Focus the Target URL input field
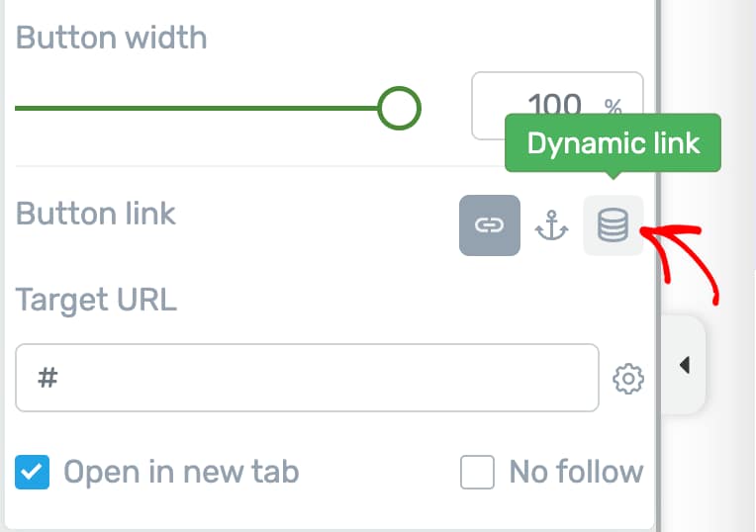This screenshot has width=756, height=532. 307,378
